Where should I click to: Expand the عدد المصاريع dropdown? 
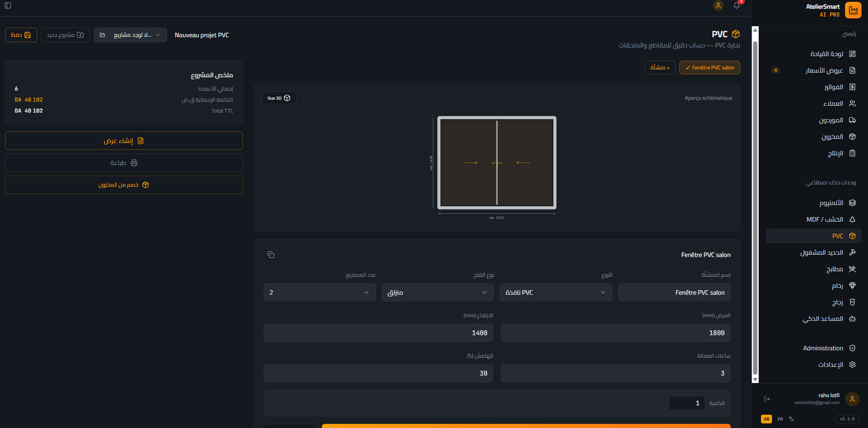point(320,293)
